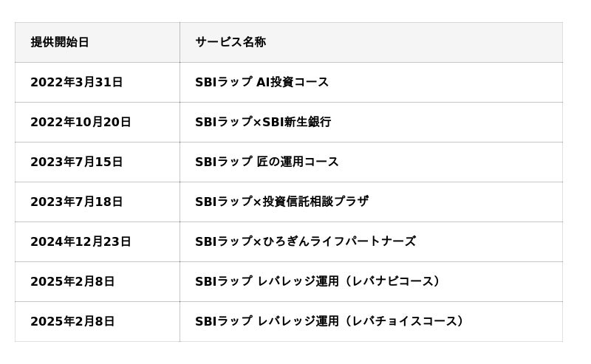Click the 2024年12月23日 date cell
591x364 pixels.
coord(81,241)
